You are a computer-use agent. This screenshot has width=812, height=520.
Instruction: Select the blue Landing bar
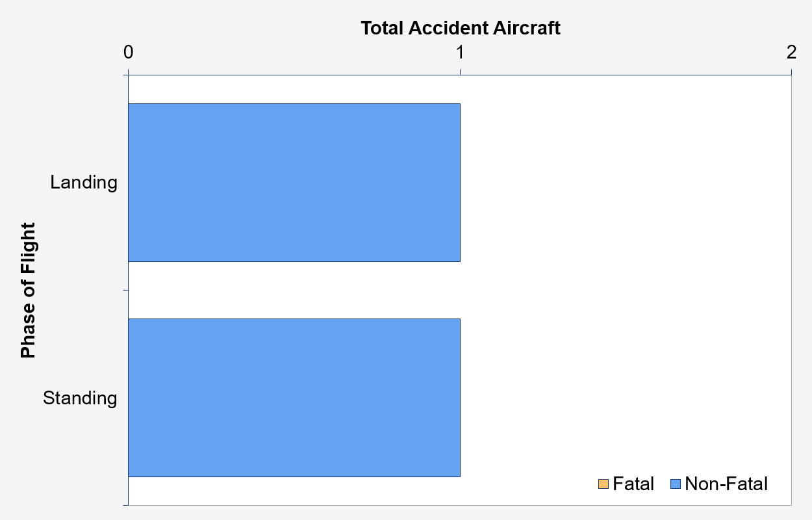(294, 183)
